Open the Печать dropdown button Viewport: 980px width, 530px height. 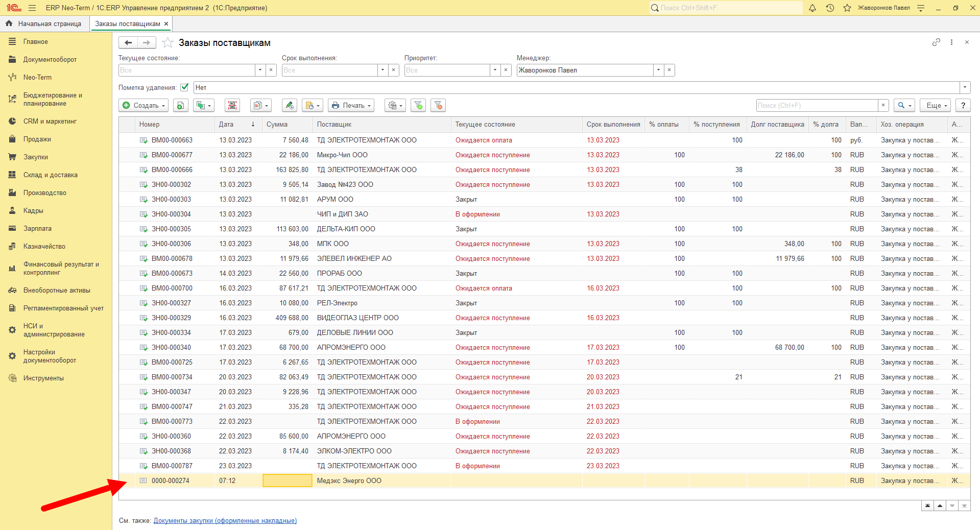coord(351,106)
